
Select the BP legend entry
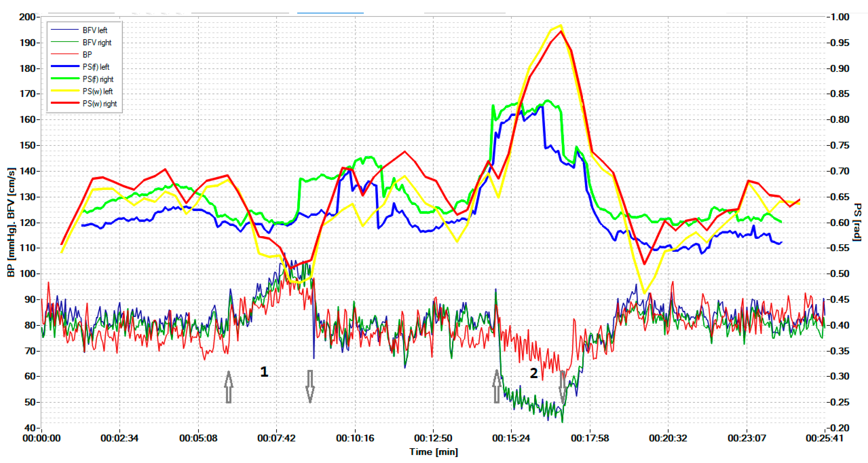pyautogui.click(x=87, y=55)
